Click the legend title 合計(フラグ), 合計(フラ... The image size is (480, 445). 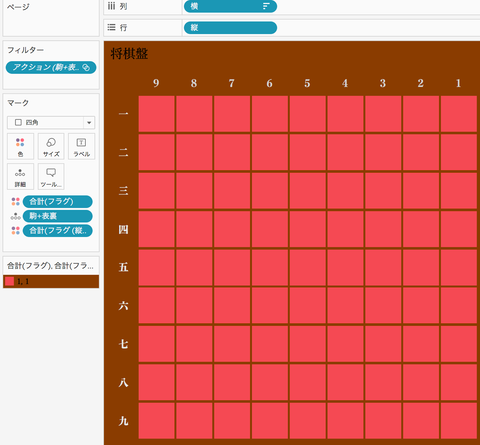click(x=50, y=266)
